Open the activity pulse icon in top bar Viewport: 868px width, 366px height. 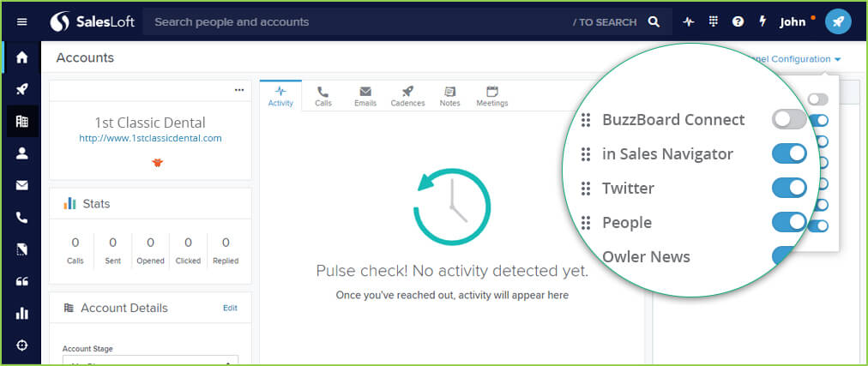(688, 22)
